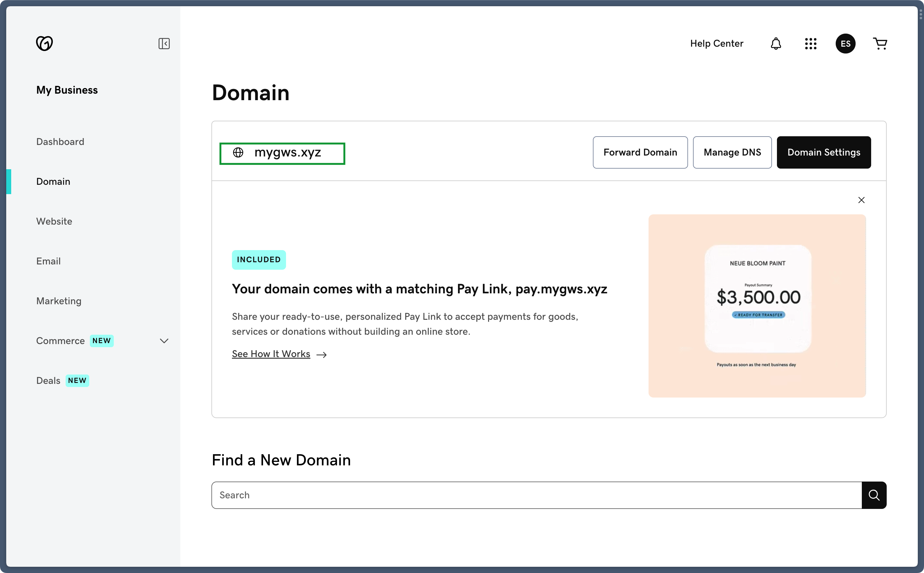Follow the See How It Works link
This screenshot has height=573, width=924.
pos(271,354)
